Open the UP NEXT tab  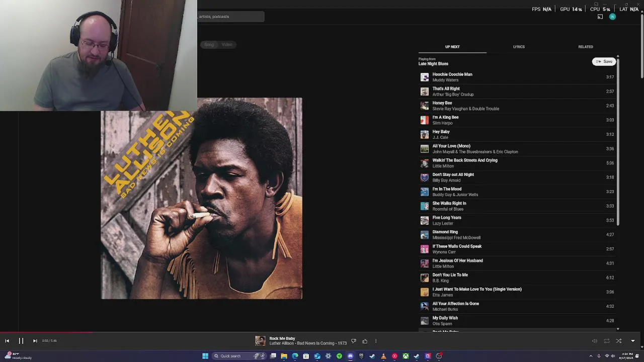[x=452, y=47]
